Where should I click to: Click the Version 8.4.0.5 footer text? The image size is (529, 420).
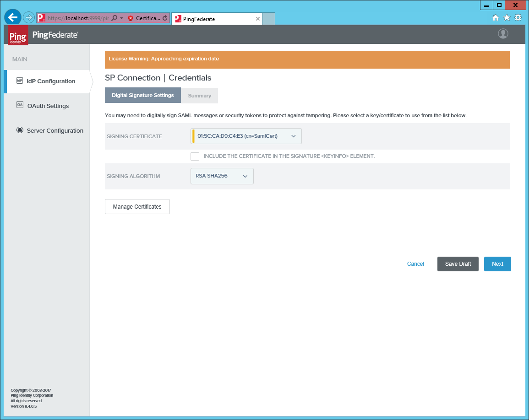tap(24, 406)
